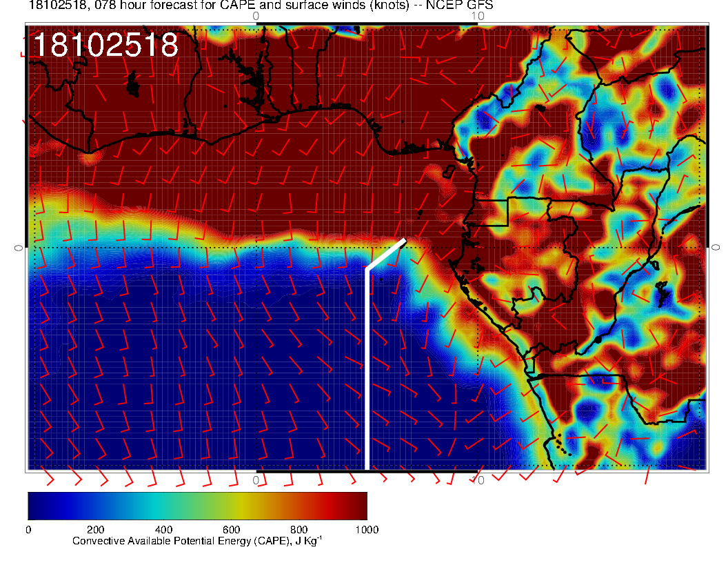Click the Lake Volta outline on the map

256,83
